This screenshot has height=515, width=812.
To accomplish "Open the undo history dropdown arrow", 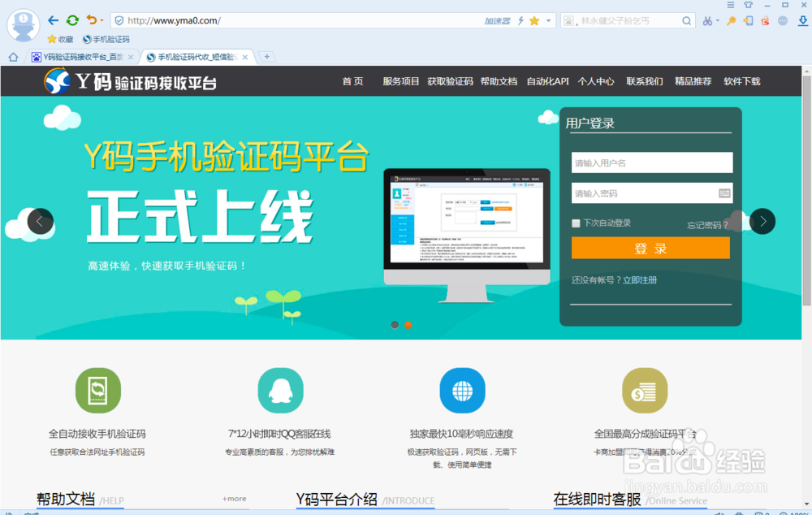I will click(x=101, y=20).
